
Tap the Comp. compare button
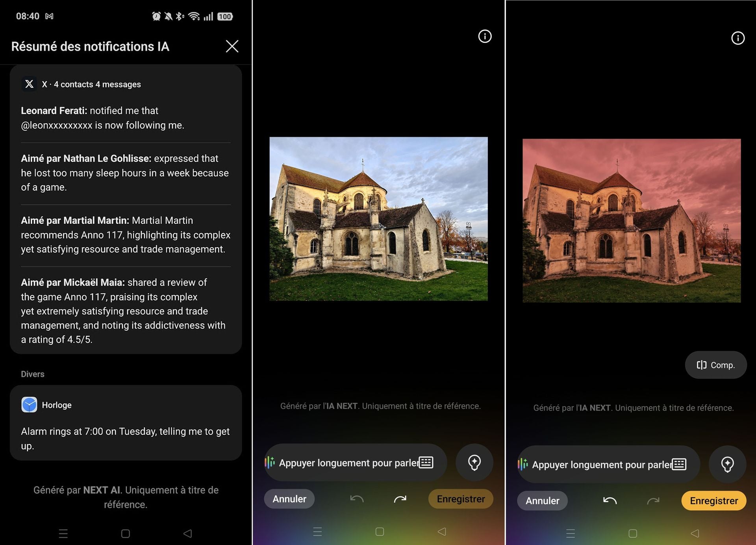coord(716,365)
